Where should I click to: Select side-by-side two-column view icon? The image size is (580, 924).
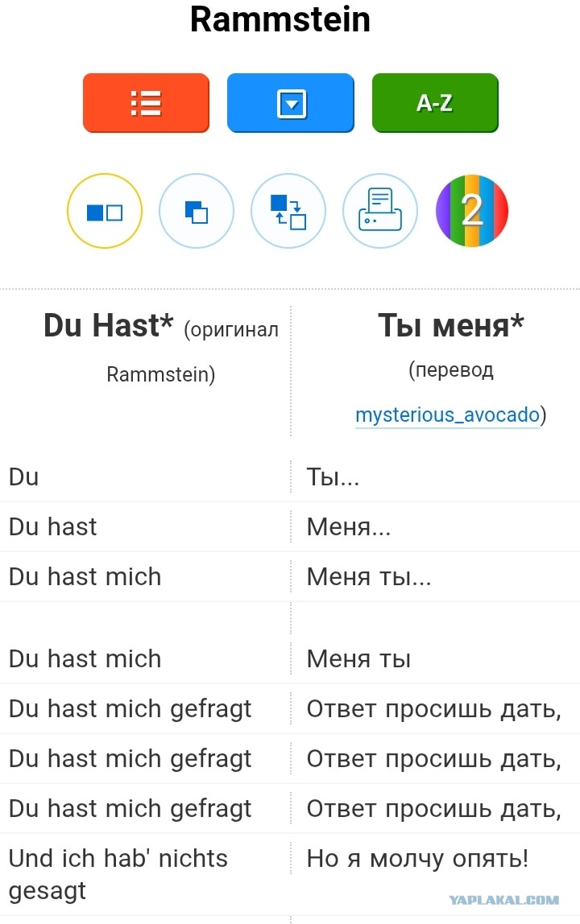click(x=105, y=211)
